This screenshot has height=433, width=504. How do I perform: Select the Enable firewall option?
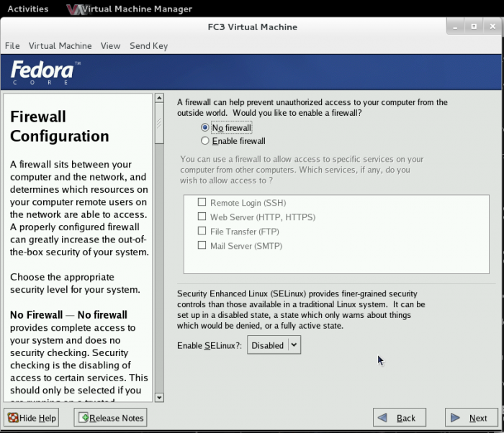205,141
